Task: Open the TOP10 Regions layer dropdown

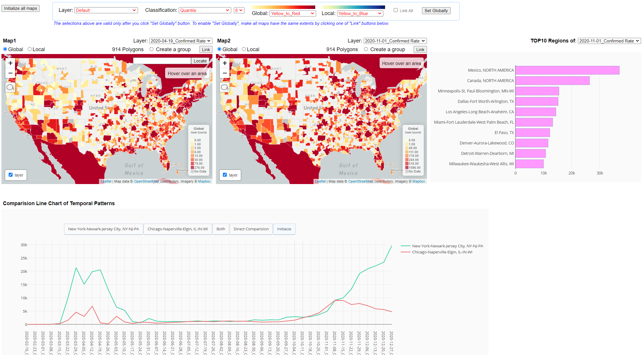Action: [x=609, y=41]
